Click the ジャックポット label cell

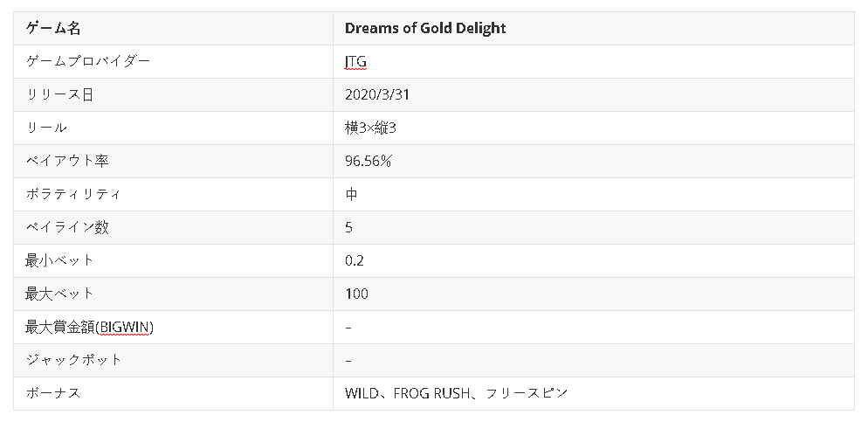73,360
